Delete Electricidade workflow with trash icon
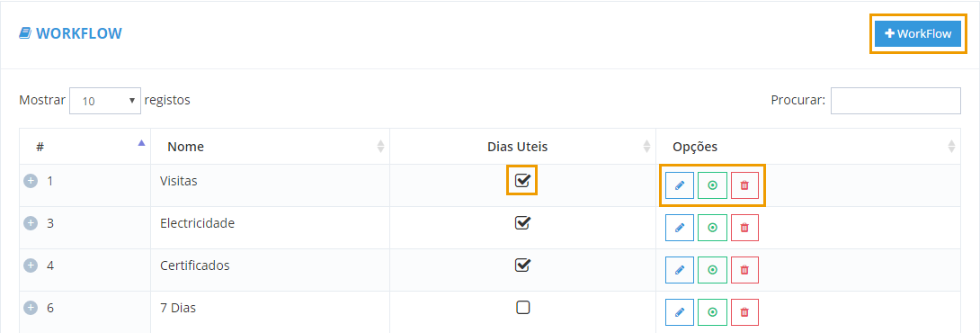The height and width of the screenshot is (333, 980). point(744,228)
